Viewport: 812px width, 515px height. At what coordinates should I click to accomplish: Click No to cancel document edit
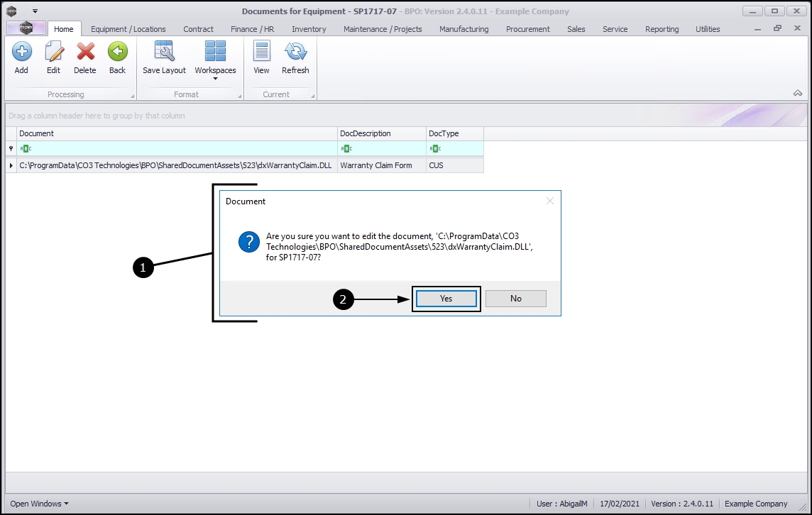point(516,299)
